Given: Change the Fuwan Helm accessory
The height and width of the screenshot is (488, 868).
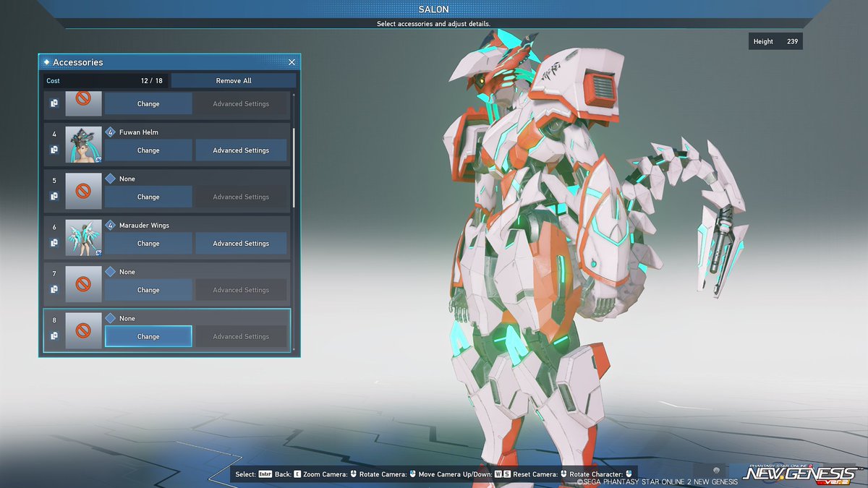Looking at the screenshot, I should tap(148, 150).
